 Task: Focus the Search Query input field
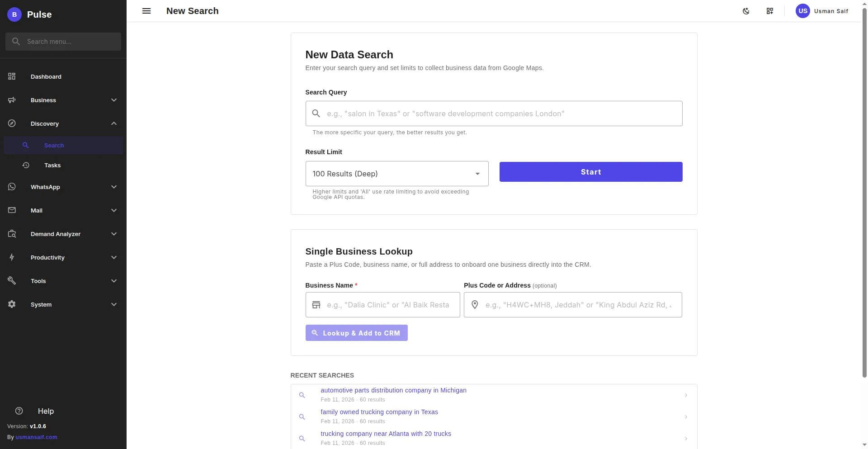[x=494, y=113]
